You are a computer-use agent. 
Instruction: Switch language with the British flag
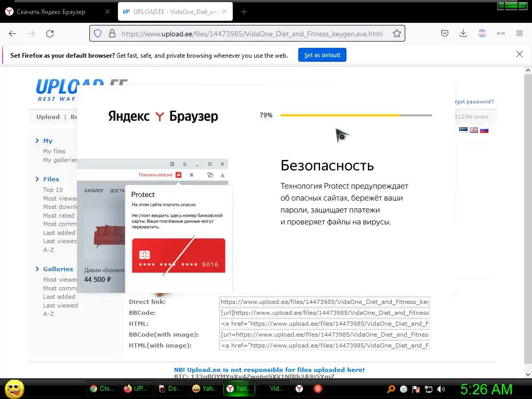(474, 130)
